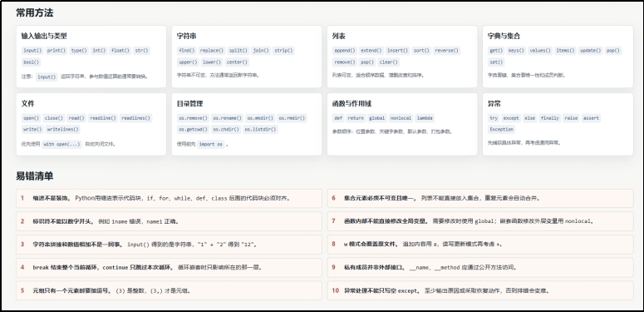
Task: Click the readline() chip
Action: 103,118
